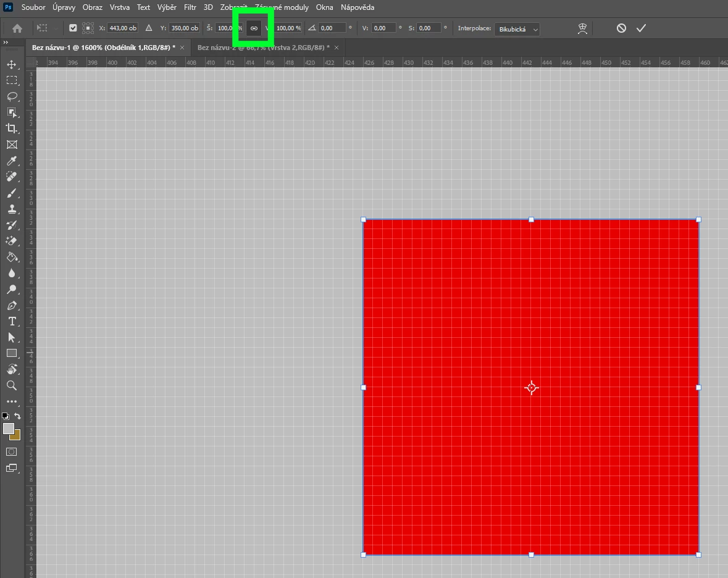Select the Zoom tool
Screen dimensions: 728x578
pos(12,385)
